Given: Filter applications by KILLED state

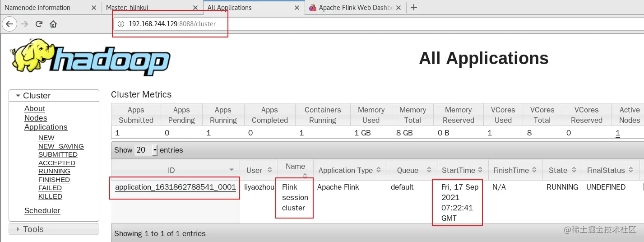Looking at the screenshot, I should pyautogui.click(x=50, y=196).
